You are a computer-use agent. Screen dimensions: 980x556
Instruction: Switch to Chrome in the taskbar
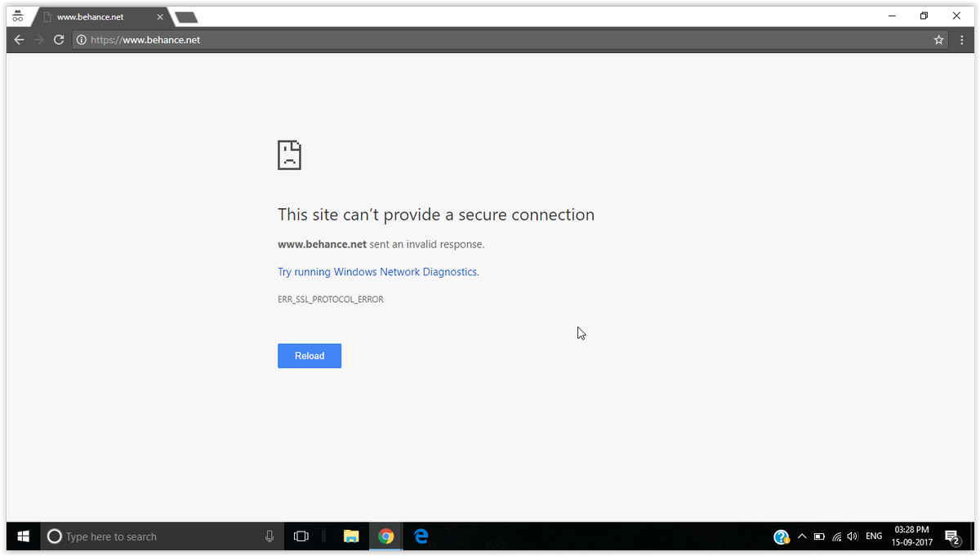pyautogui.click(x=386, y=536)
